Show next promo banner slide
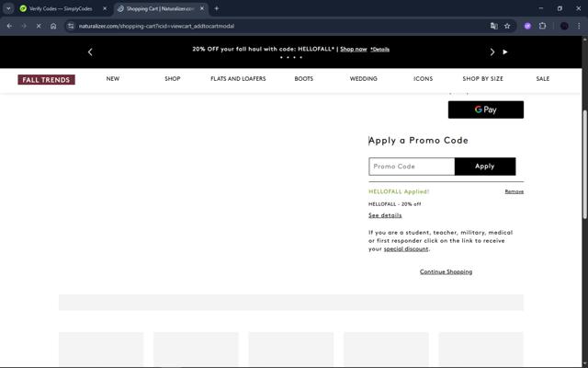The image size is (588, 368). (x=492, y=52)
